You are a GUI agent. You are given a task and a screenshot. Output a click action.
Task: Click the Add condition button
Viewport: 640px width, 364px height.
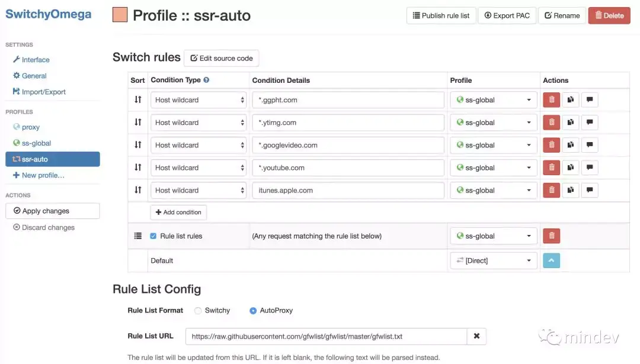178,212
